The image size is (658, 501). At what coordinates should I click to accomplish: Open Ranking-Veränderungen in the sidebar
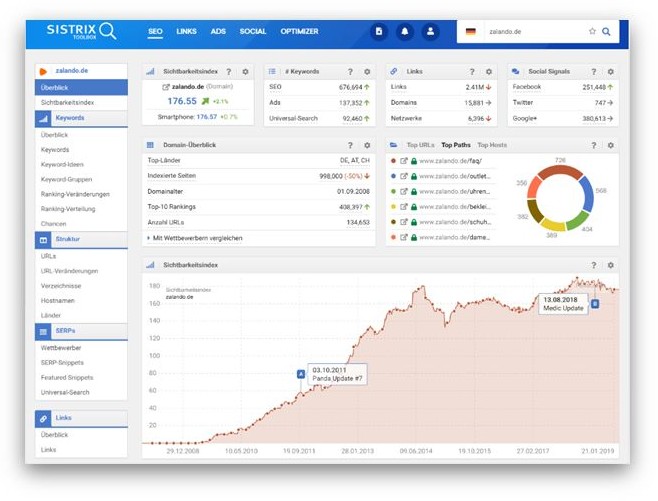click(76, 194)
